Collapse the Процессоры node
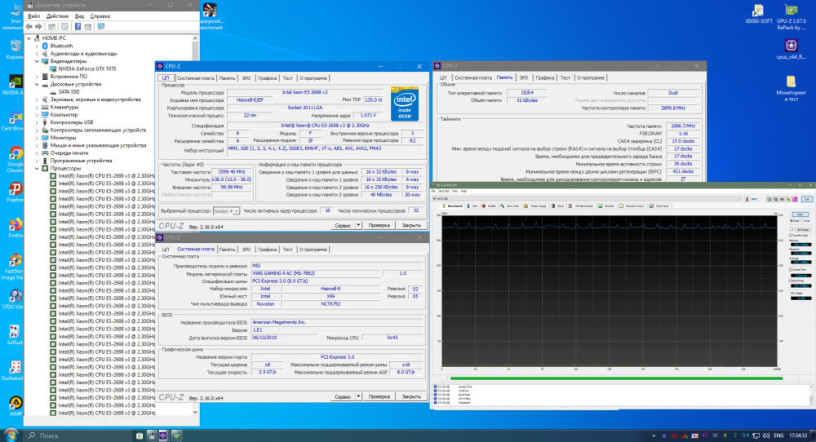Viewport: 816px width, 442px height. [37, 168]
